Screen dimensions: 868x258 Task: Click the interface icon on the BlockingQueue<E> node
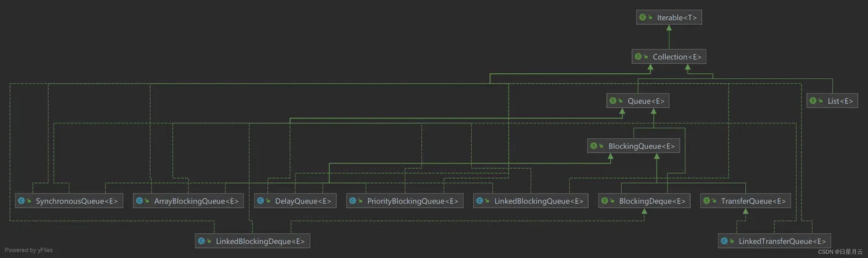click(x=594, y=146)
